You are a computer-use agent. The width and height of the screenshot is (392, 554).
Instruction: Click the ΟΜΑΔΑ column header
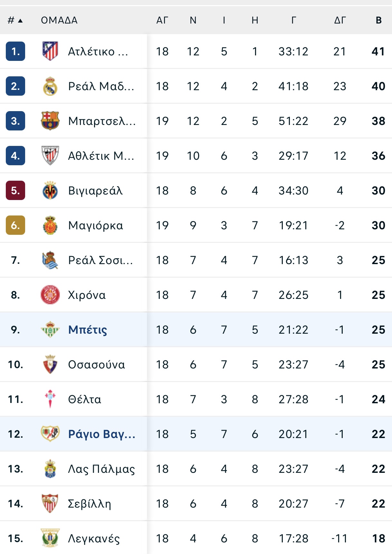coord(59,20)
